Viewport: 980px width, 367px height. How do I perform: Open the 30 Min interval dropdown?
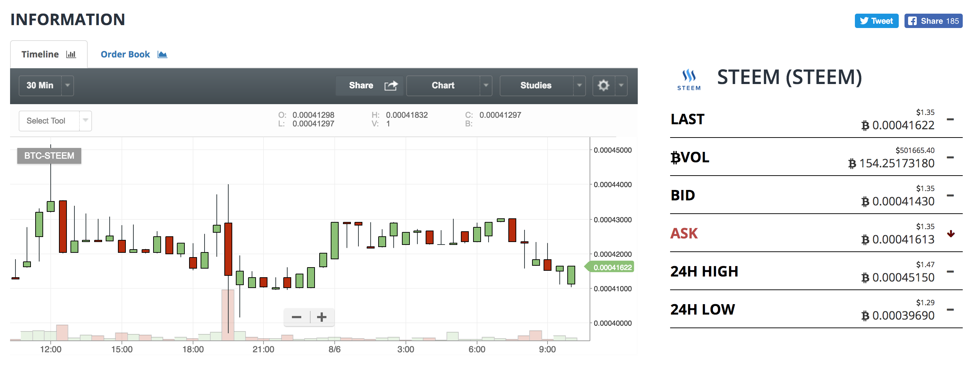[x=46, y=85]
